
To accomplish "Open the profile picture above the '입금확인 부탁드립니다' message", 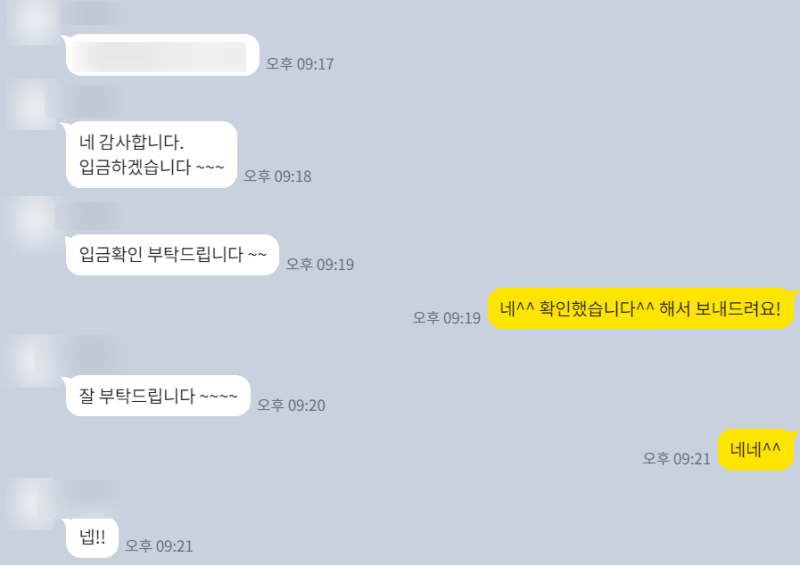I will pyautogui.click(x=31, y=222).
